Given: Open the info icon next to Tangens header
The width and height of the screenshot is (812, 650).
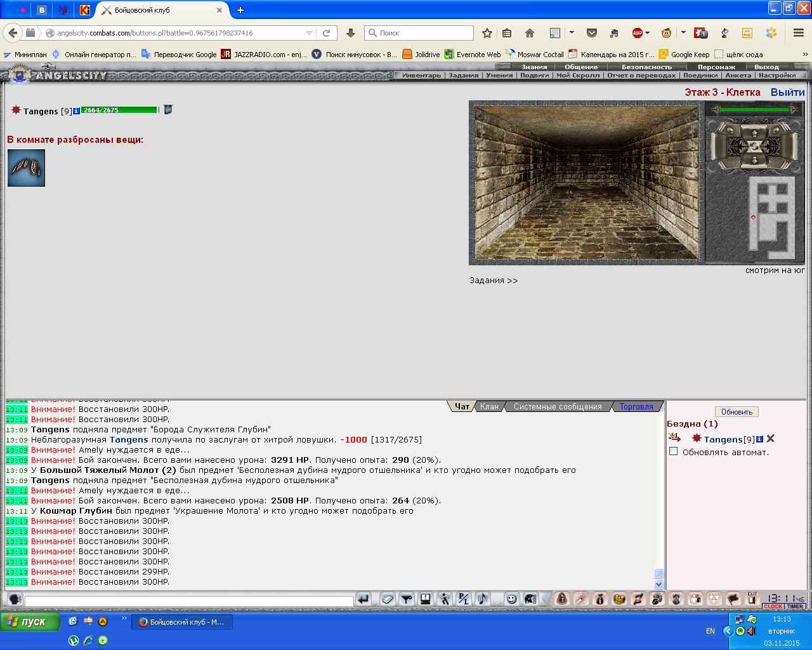Looking at the screenshot, I should coord(76,110).
